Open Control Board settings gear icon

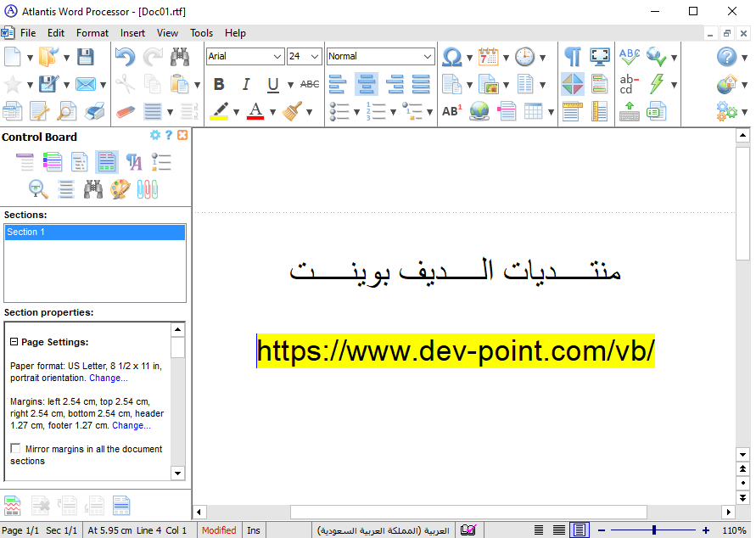coord(154,136)
